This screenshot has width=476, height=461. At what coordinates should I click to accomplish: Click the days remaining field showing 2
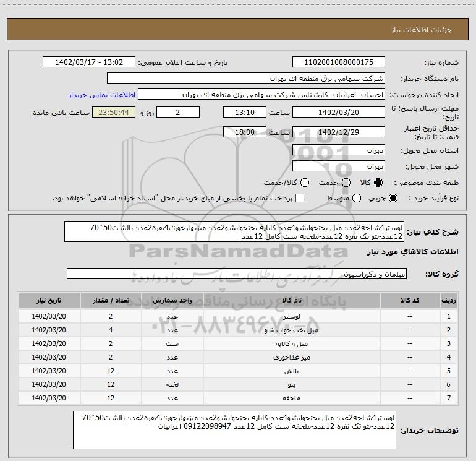pos(178,112)
